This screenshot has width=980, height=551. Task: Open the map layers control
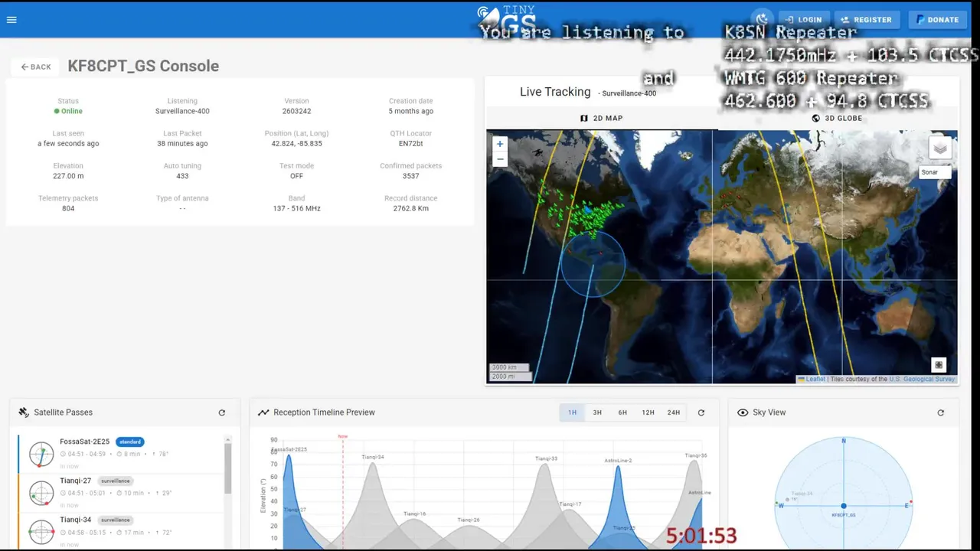click(x=940, y=148)
